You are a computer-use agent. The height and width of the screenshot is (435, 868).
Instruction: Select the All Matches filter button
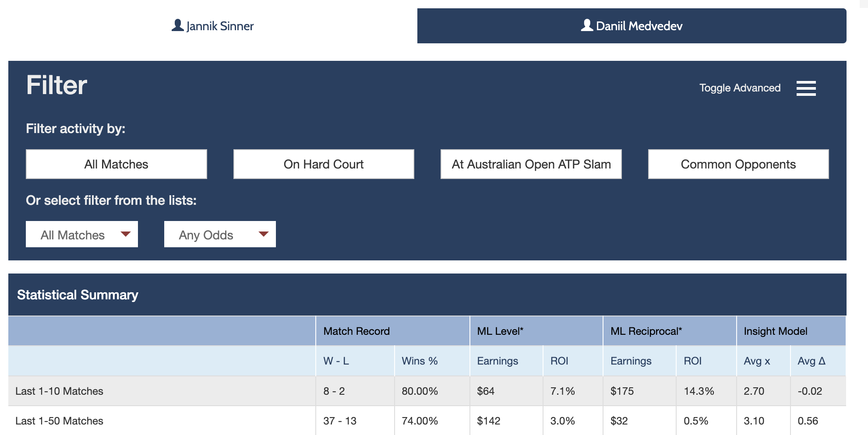(116, 164)
